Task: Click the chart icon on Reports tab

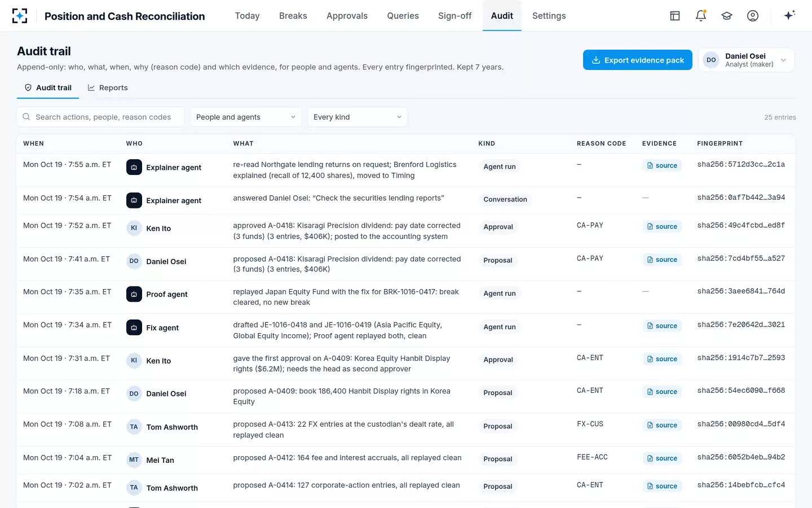Action: (x=91, y=87)
